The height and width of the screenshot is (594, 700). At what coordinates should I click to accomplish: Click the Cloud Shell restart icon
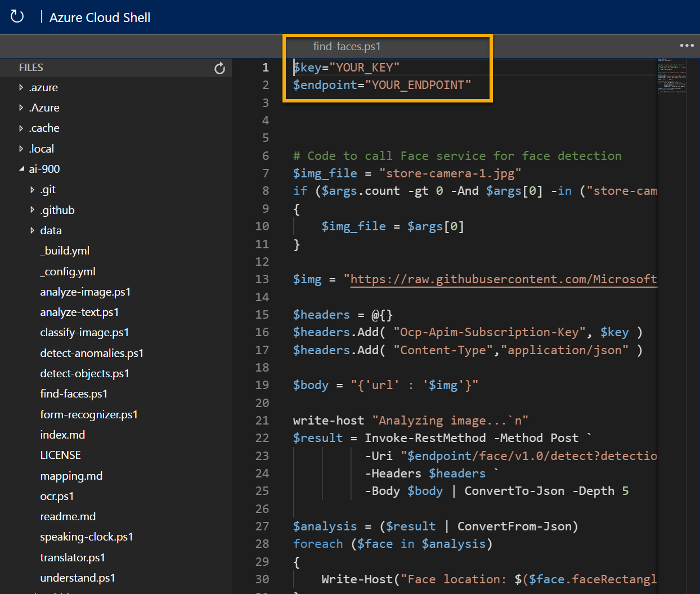17,16
